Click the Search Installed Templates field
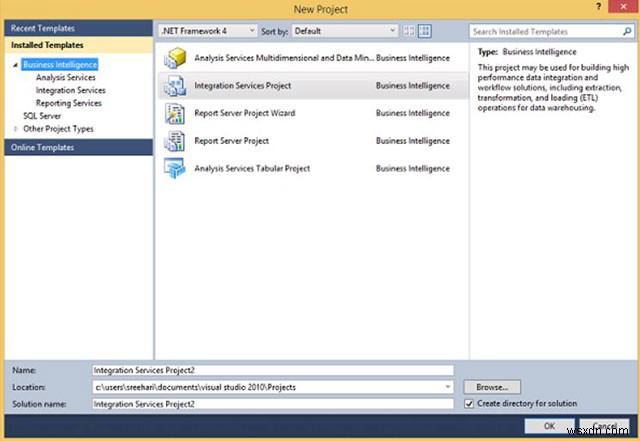Image resolution: width=640 pixels, height=441 pixels. coord(546,31)
